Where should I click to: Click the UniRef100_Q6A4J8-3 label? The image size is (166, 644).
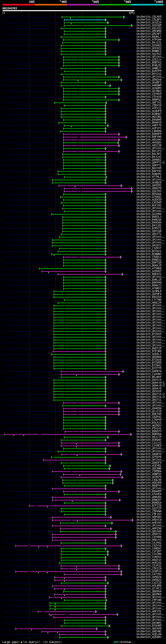click(x=150, y=386)
